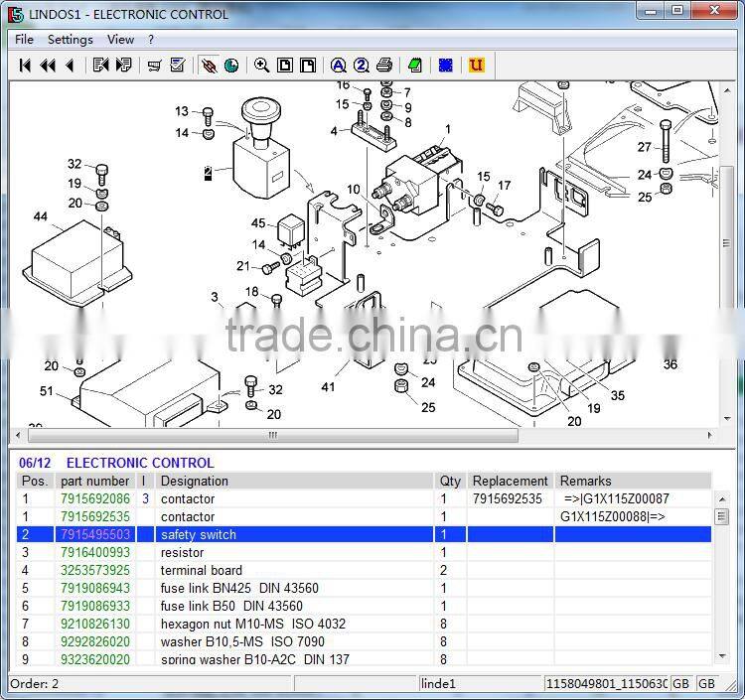Click the blue circled A icon
Screen dimensions: 745x700
(x=339, y=66)
